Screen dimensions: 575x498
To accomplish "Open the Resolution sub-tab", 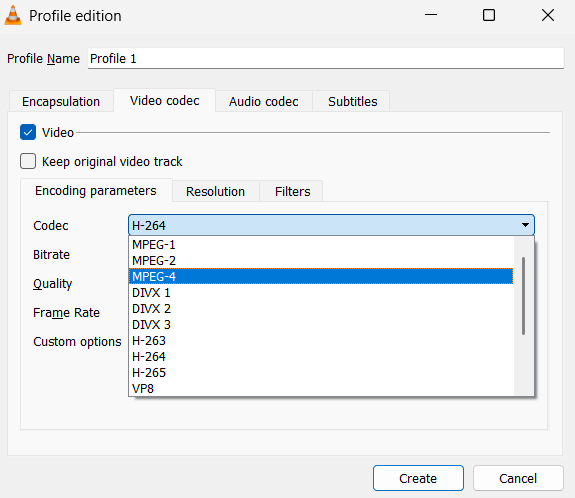I will click(x=215, y=191).
